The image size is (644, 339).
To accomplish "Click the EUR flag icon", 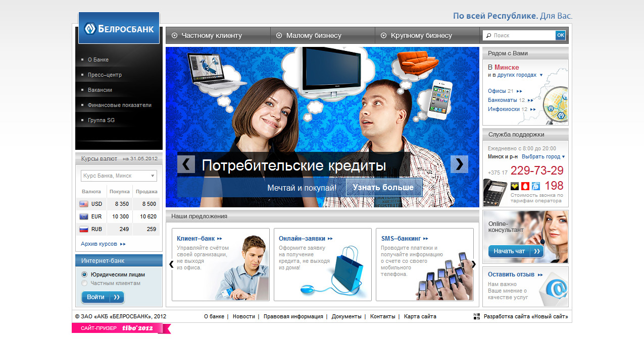I will point(84,216).
